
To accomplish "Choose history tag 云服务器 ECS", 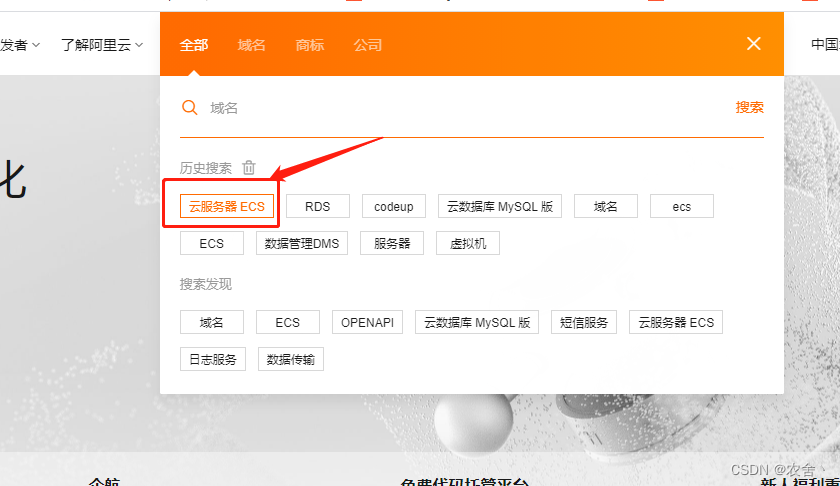I will point(227,206).
